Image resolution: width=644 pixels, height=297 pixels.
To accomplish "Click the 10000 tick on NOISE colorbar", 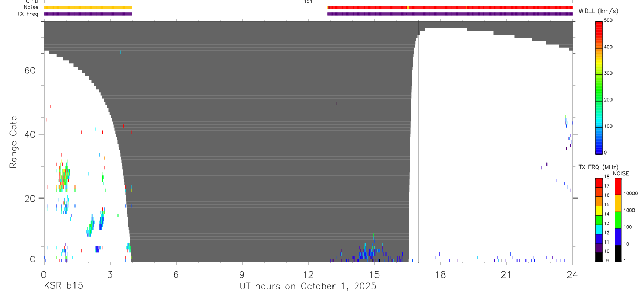I will pos(630,193).
